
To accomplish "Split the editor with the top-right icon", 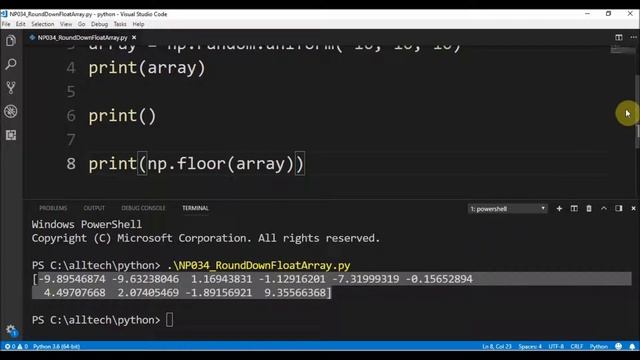I will point(619,37).
